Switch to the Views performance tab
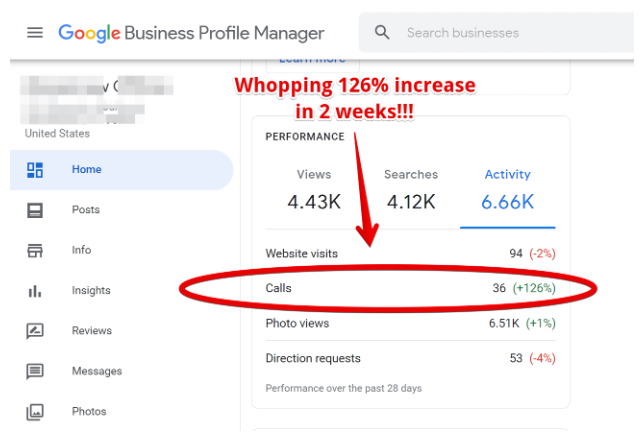The width and height of the screenshot is (640, 436). click(x=314, y=188)
